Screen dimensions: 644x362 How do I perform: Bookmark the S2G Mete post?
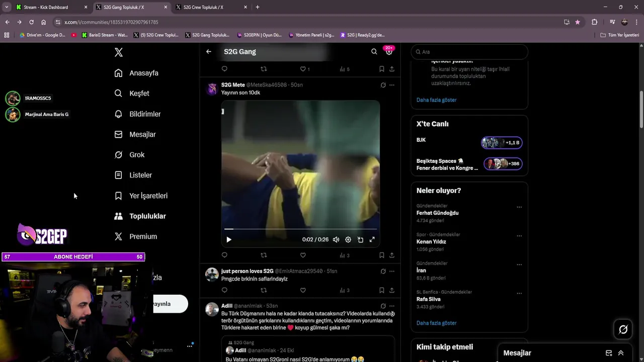pyautogui.click(x=382, y=255)
